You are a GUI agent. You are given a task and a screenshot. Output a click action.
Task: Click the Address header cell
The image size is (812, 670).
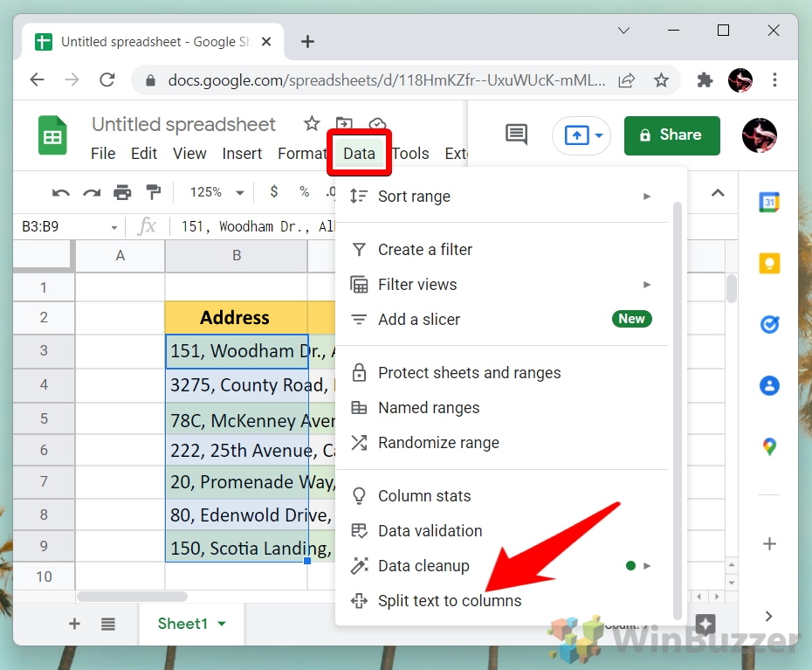[236, 318]
